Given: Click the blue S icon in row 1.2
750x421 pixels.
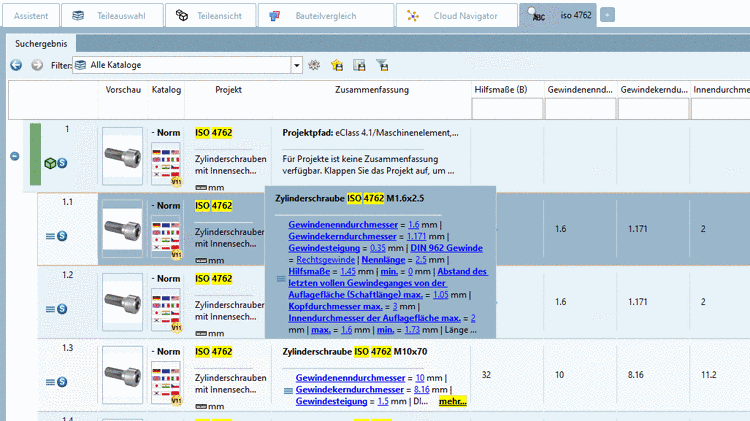Looking at the screenshot, I should (62, 309).
